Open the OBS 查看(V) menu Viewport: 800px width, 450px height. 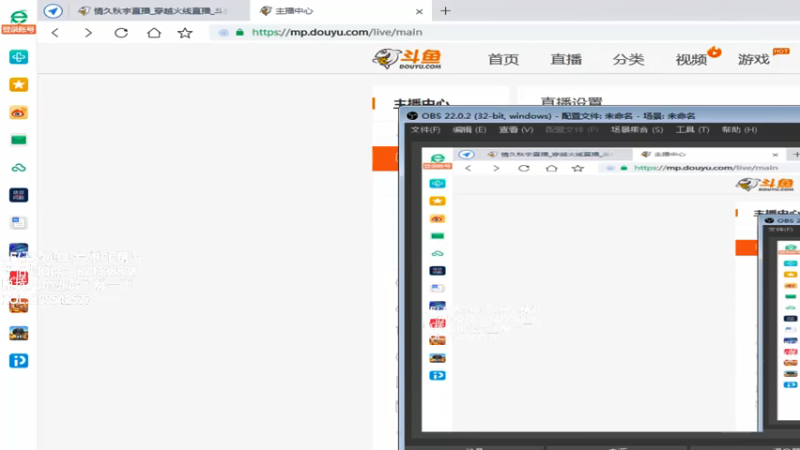(516, 130)
